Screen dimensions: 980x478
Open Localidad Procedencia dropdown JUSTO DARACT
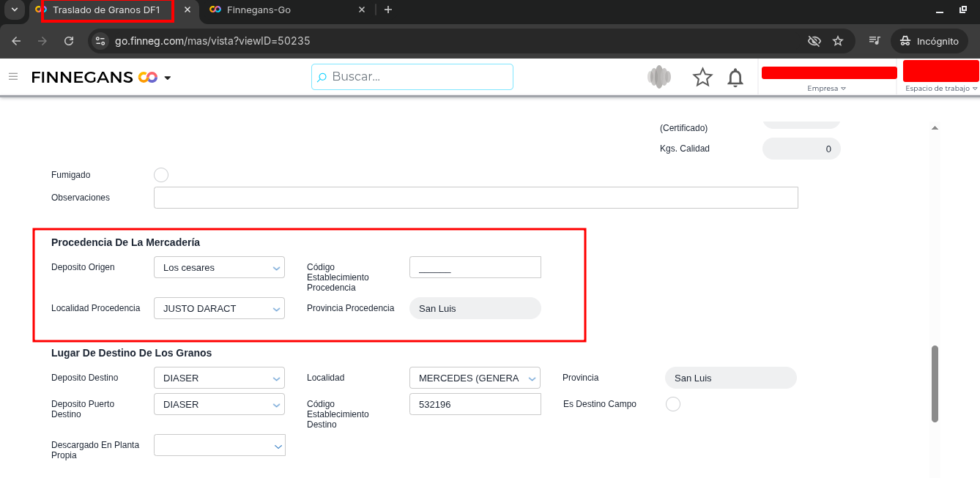[219, 309]
